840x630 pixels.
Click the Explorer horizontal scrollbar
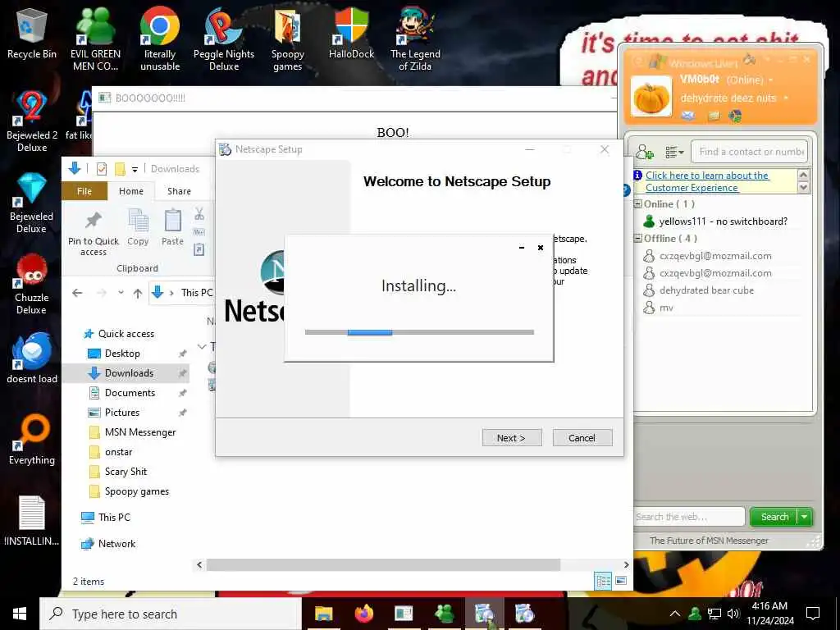[384, 564]
